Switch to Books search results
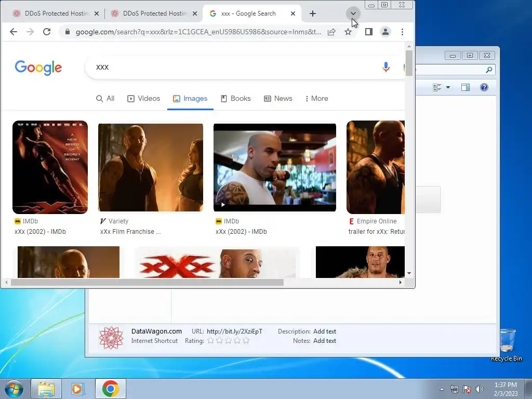 (236, 98)
